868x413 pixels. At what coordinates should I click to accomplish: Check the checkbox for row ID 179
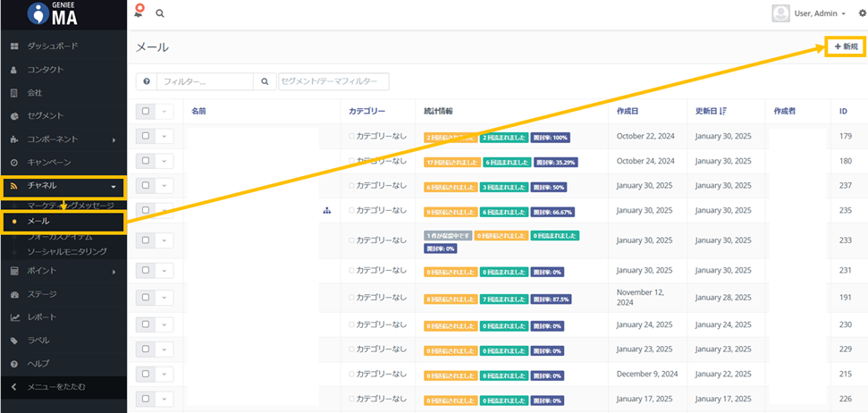coord(146,137)
